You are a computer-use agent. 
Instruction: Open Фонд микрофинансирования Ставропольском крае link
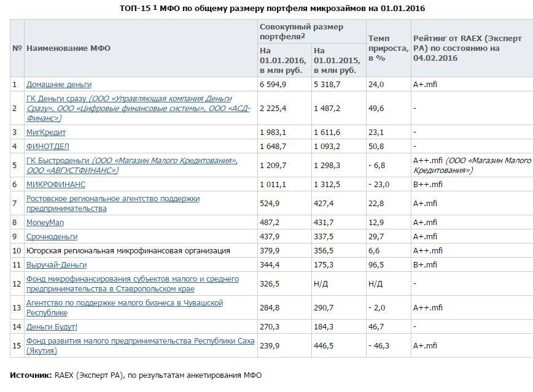(x=132, y=279)
